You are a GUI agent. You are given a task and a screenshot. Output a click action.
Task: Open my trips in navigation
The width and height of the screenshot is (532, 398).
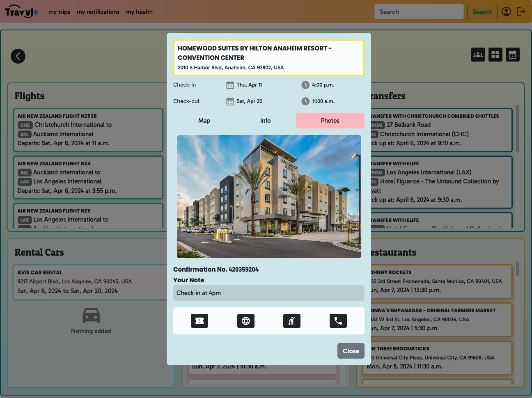59,12
